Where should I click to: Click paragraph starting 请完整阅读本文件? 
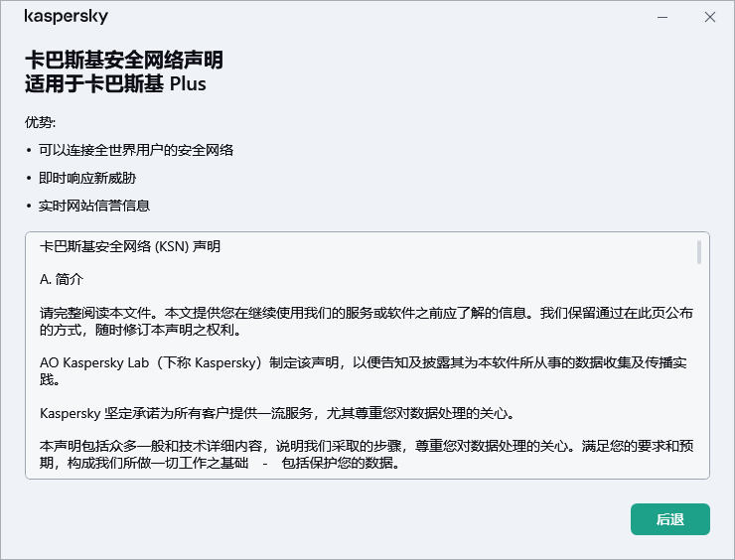(x=367, y=322)
